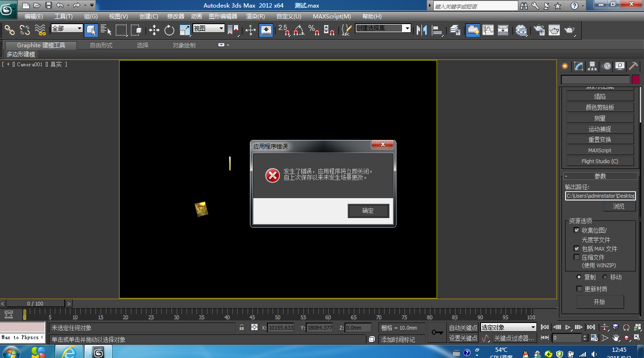This screenshot has height=358, width=644.
Task: Open the 视图 reference coordinate dropdown
Action: [x=208, y=28]
